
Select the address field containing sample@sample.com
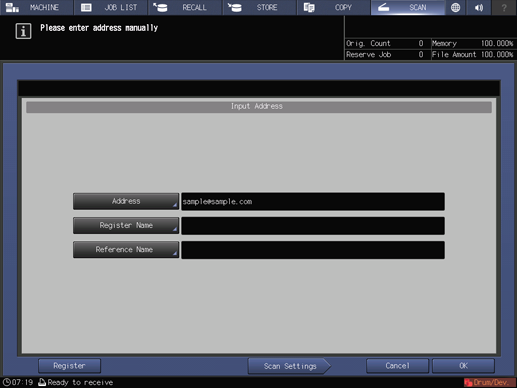313,201
